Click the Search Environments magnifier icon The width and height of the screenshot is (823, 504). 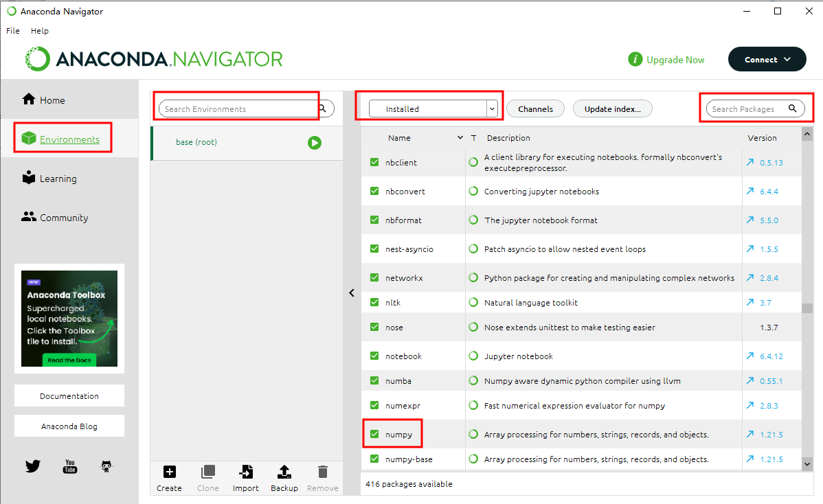coord(323,108)
